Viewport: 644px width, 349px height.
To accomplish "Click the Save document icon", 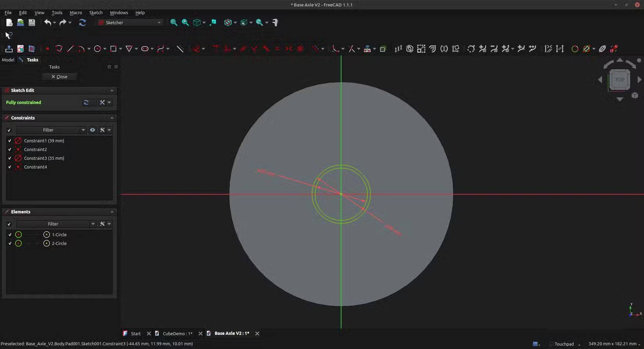I will coord(32,23).
